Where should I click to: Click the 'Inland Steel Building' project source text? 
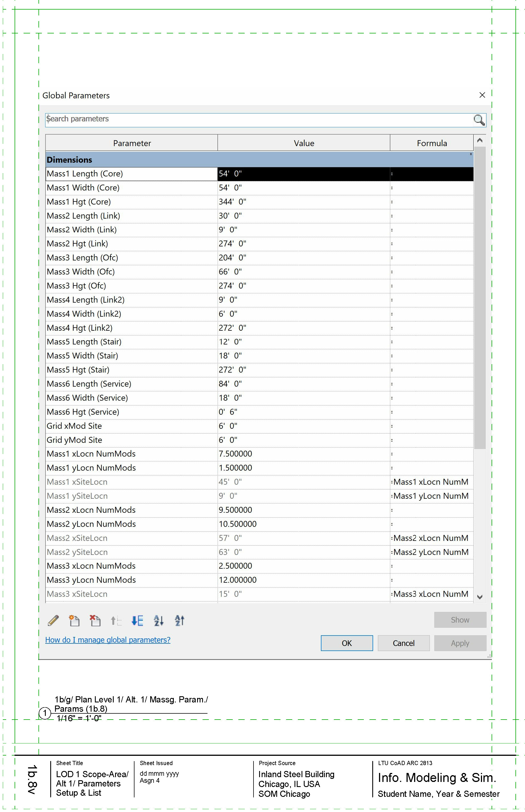(x=296, y=774)
